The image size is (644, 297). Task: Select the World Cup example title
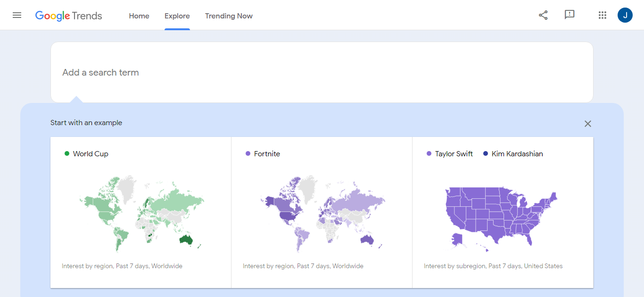click(x=91, y=154)
